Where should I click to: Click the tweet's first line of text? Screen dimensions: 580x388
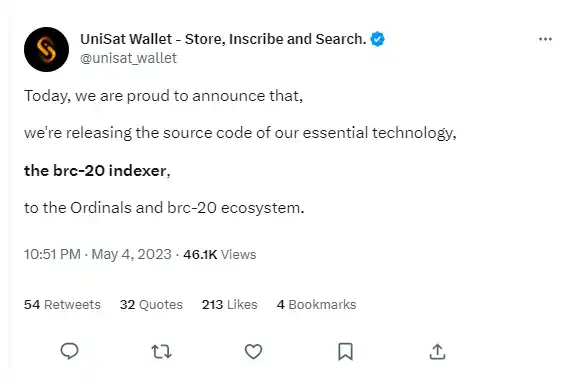click(x=163, y=96)
